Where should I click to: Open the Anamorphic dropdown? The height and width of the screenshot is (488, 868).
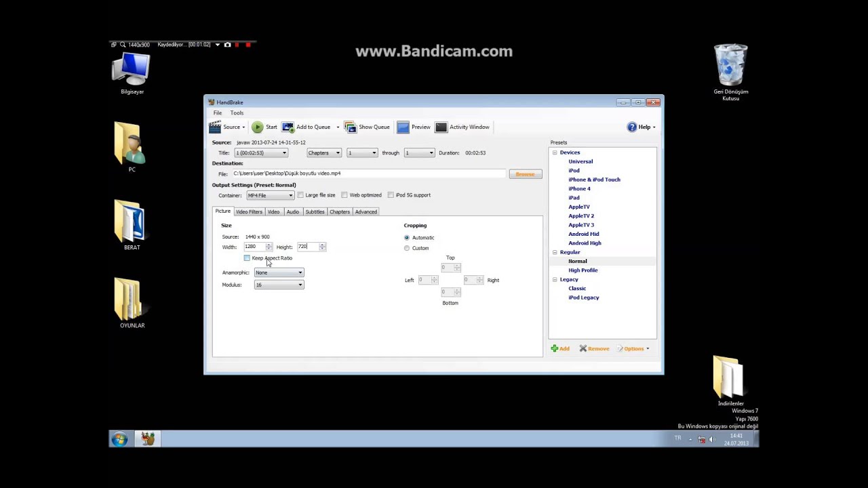point(279,272)
